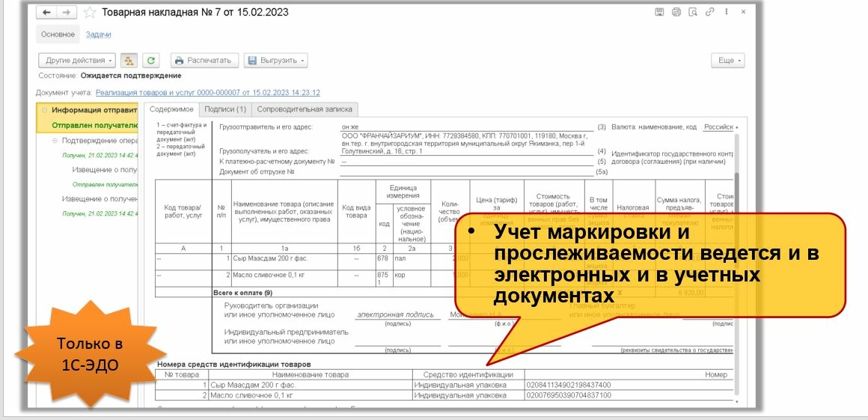Click the floppy disk save icon in the title bar
This screenshot has width=868, height=420.
click(659, 12)
